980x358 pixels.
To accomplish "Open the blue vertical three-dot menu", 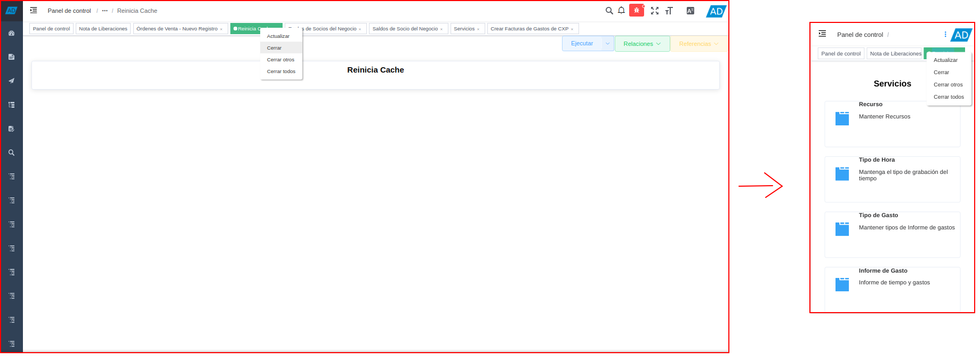I will [945, 35].
